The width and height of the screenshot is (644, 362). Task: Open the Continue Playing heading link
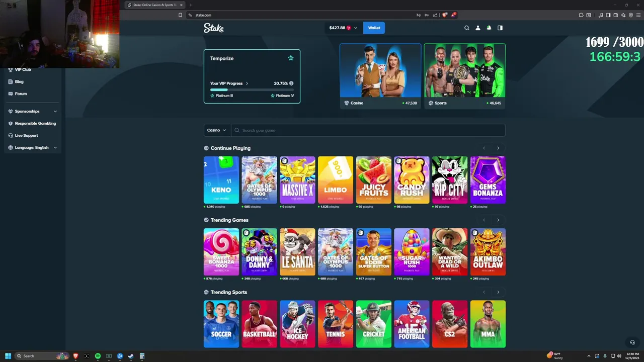230,148
